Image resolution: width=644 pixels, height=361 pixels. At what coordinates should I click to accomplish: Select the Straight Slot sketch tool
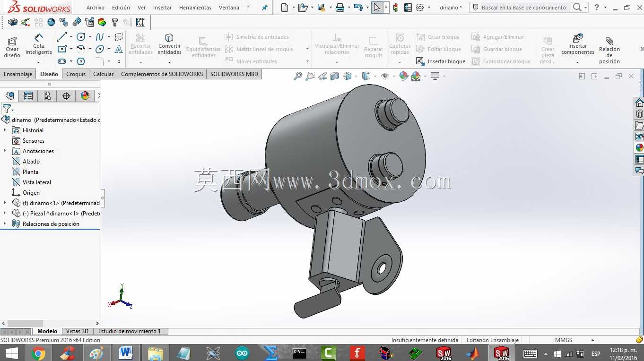click(62, 61)
